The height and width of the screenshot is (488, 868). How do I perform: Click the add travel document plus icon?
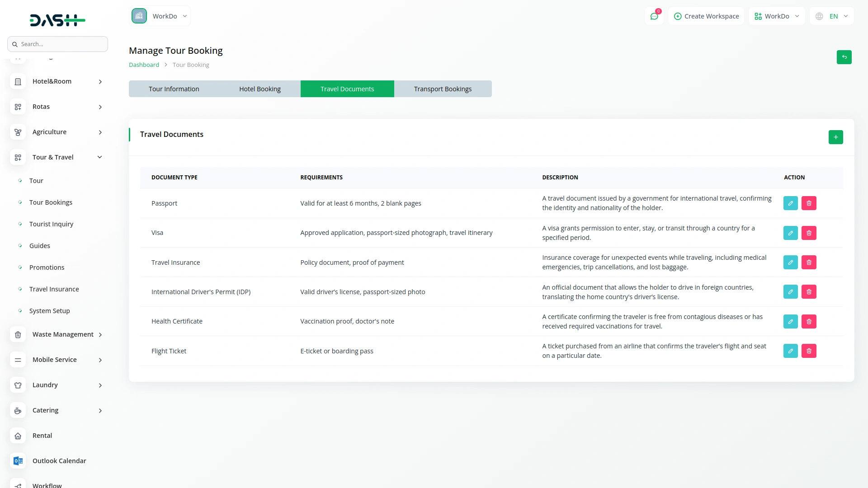coord(835,137)
